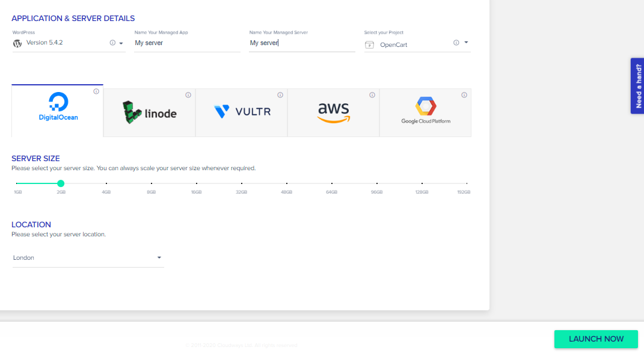Viewport: 644px width, 353px height.
Task: Click the project info icon beside OpenCart
Action: pyautogui.click(x=456, y=43)
